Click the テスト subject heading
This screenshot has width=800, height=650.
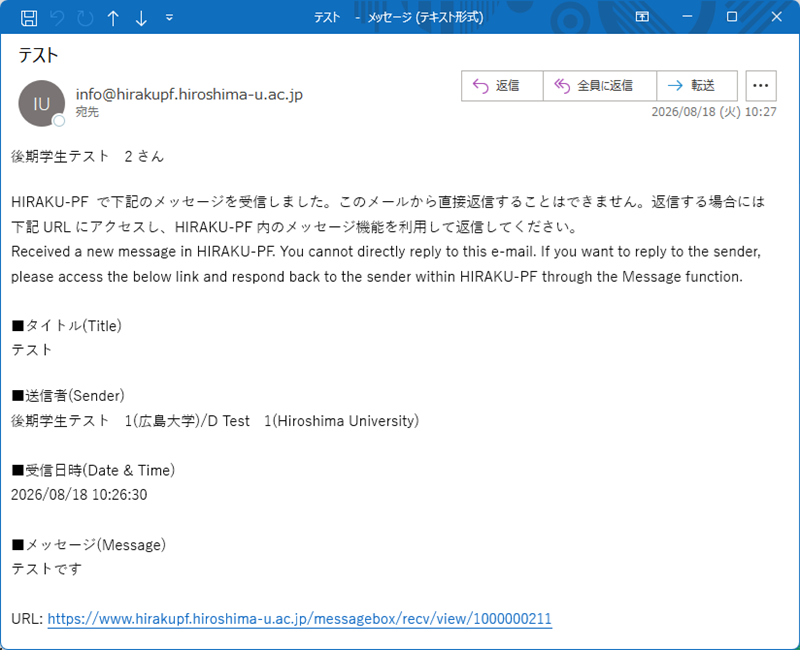click(38, 55)
